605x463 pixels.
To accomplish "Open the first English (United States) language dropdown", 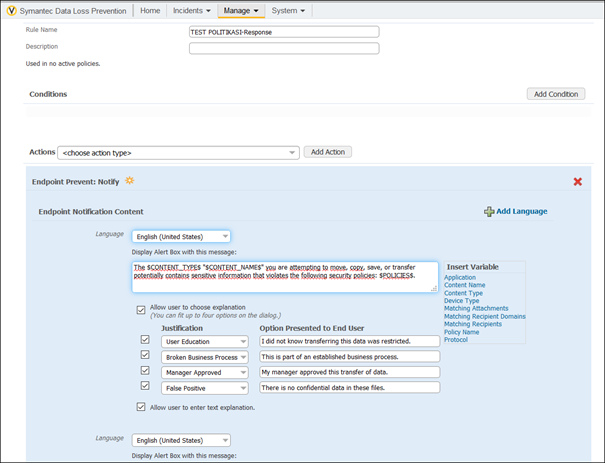I will tap(181, 237).
